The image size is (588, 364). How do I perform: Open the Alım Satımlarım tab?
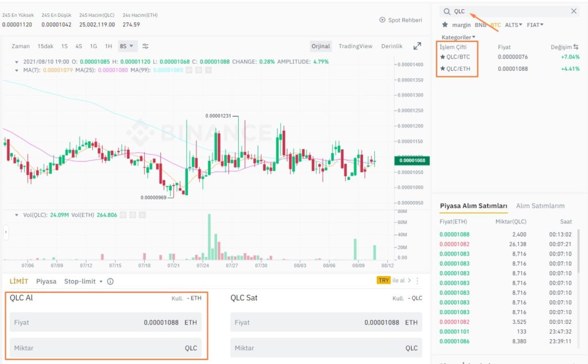click(x=540, y=206)
